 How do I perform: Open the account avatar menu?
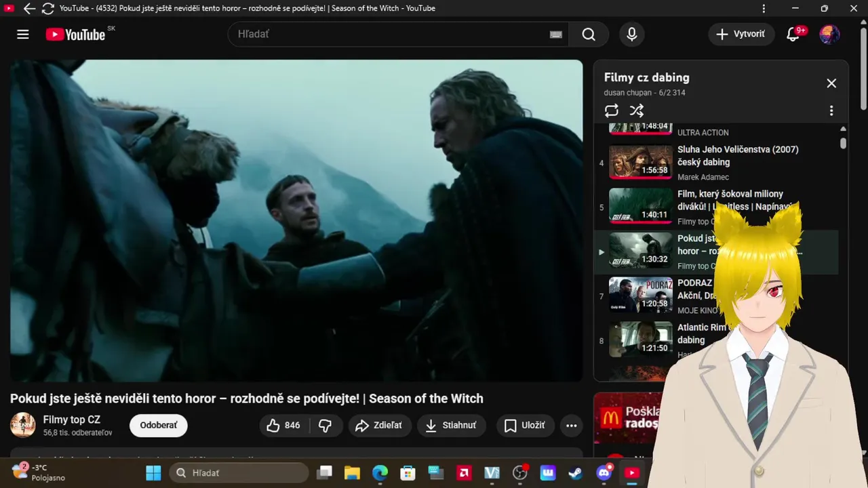pos(829,35)
